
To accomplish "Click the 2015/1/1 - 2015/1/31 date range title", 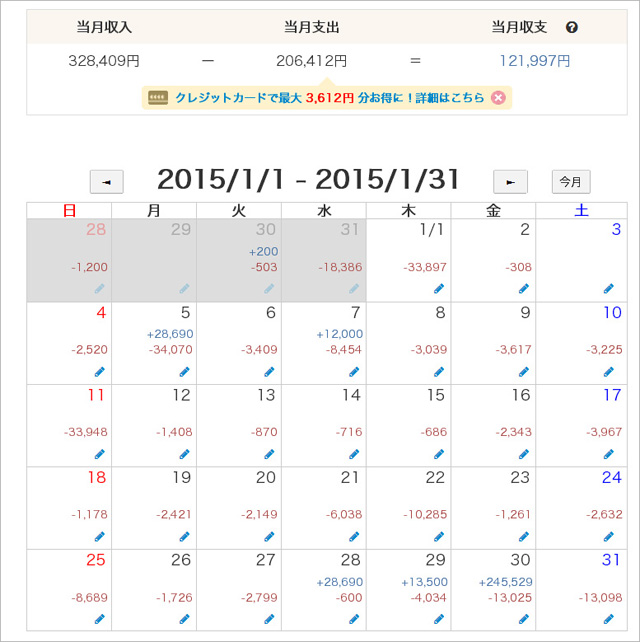I will pyautogui.click(x=308, y=180).
